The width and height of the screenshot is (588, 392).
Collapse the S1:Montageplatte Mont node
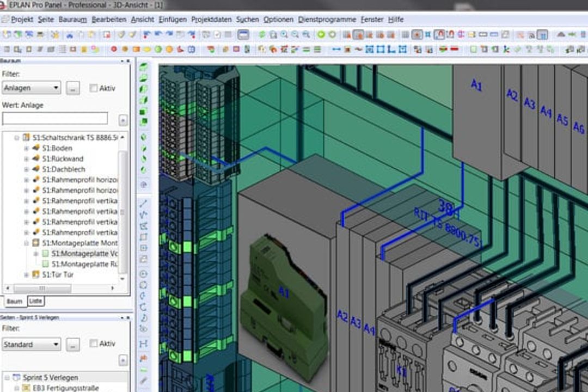26,243
